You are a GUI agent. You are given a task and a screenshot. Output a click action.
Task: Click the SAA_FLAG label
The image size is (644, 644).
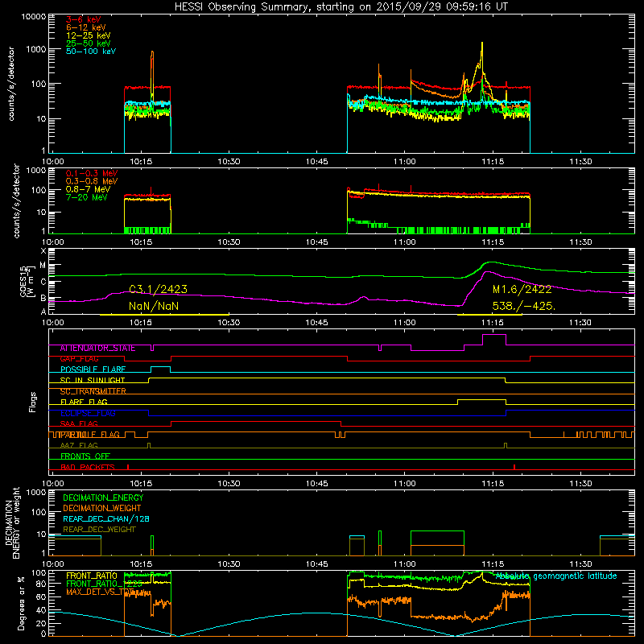pos(79,424)
